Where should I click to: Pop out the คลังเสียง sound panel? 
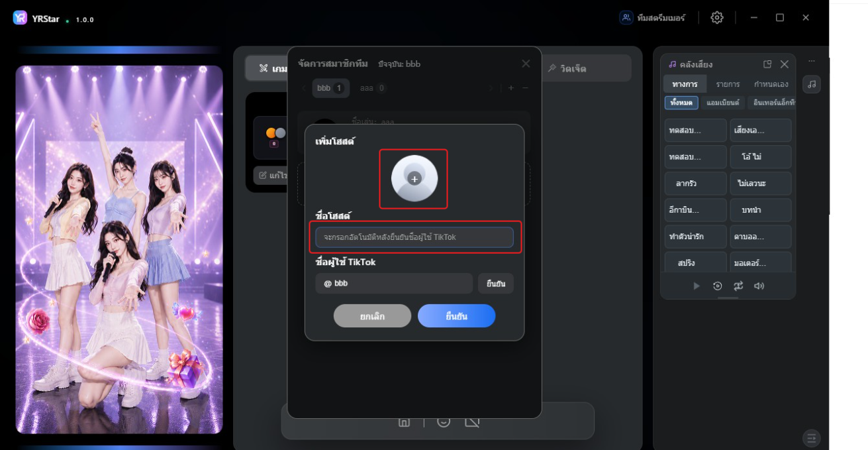(767, 64)
